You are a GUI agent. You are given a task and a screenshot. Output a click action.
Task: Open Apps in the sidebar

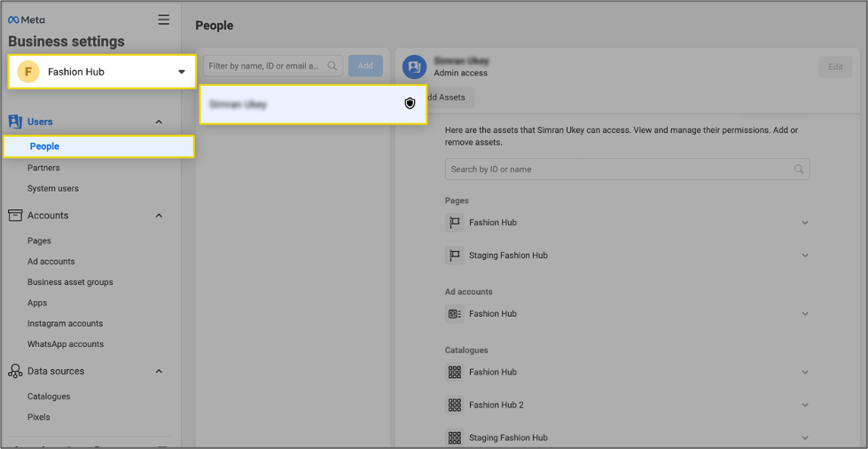(x=37, y=303)
